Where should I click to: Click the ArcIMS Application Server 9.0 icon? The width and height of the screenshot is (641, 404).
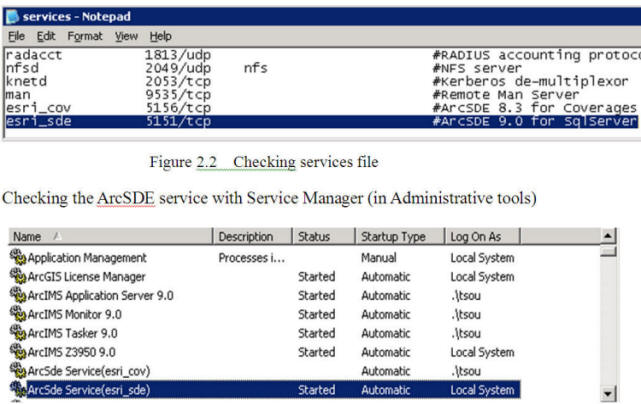(x=18, y=295)
